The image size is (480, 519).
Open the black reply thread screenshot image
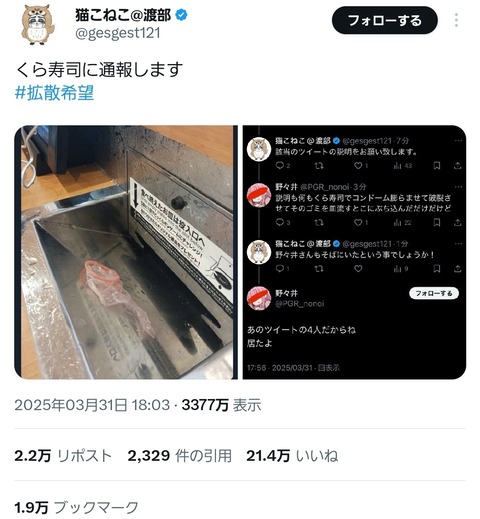354,252
